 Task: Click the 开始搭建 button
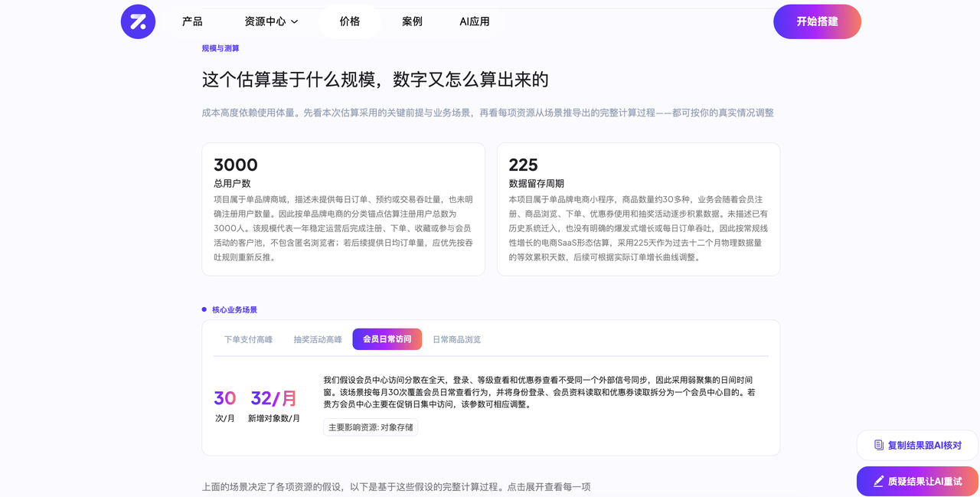coord(817,21)
